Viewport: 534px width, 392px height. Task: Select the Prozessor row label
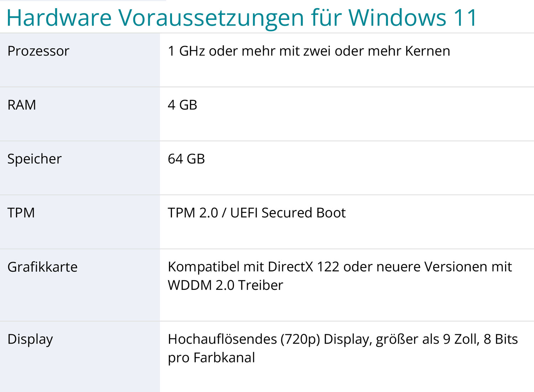[x=38, y=51]
